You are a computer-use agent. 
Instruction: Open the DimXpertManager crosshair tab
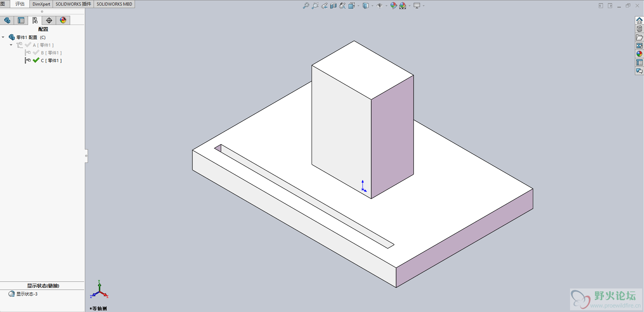pos(49,20)
